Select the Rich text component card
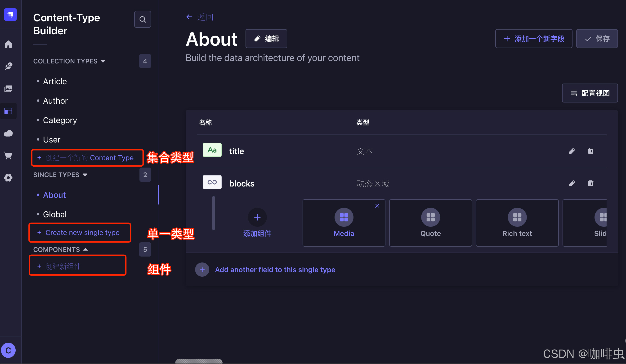The height and width of the screenshot is (364, 626). point(517,223)
